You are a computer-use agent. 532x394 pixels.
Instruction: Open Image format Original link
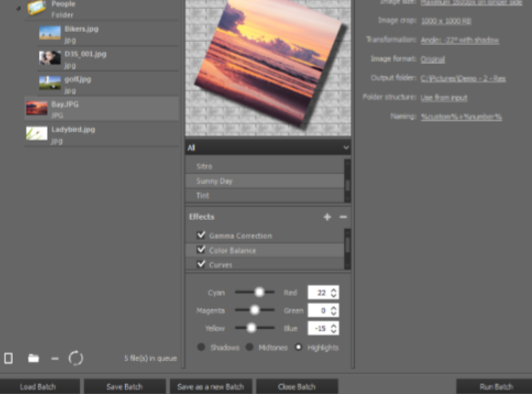coord(433,59)
